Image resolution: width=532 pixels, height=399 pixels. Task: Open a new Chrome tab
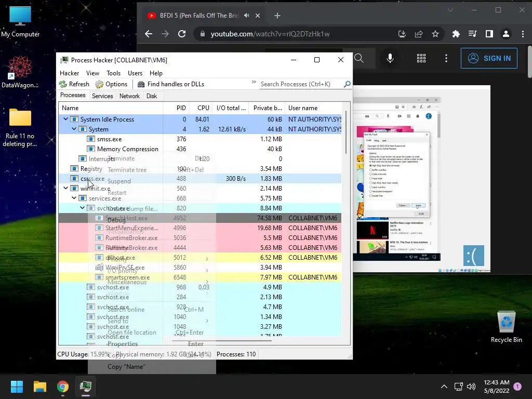pyautogui.click(x=277, y=16)
